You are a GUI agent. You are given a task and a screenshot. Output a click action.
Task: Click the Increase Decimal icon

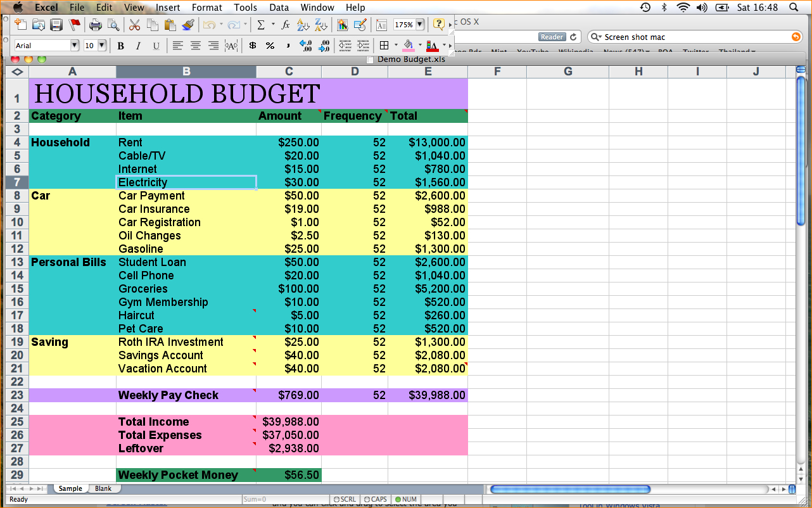point(306,45)
